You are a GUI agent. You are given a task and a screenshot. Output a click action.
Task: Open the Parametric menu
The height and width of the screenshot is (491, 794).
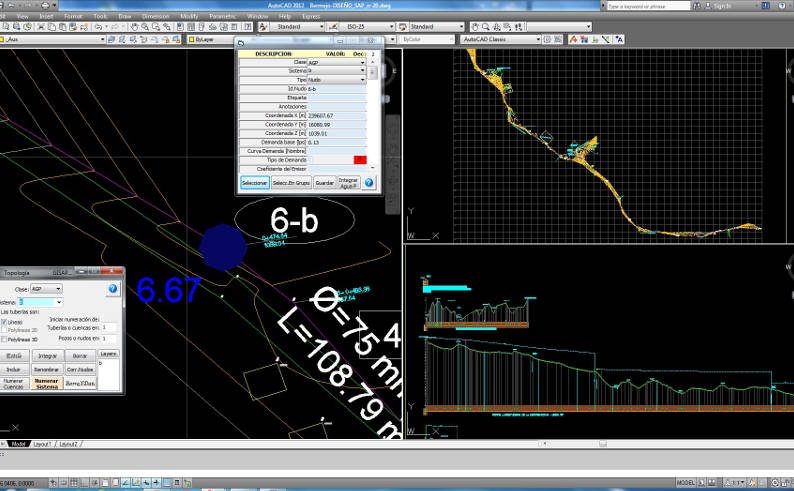tap(222, 17)
